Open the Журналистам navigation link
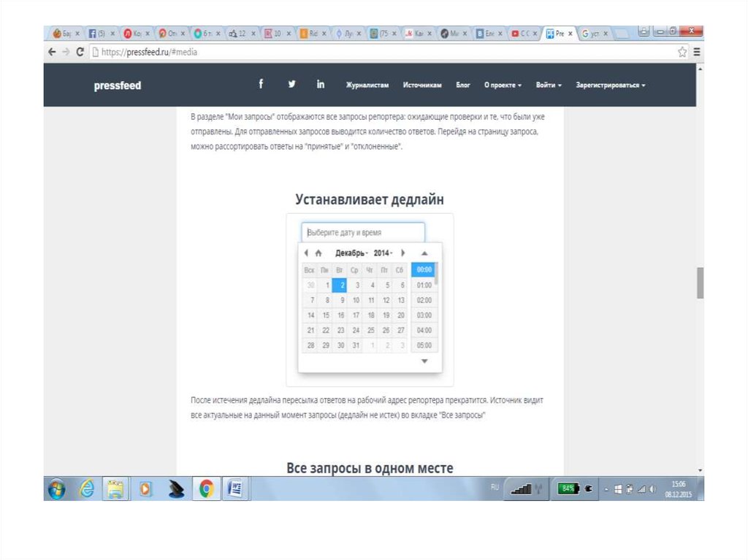This screenshot has height=560, width=748. [x=367, y=85]
